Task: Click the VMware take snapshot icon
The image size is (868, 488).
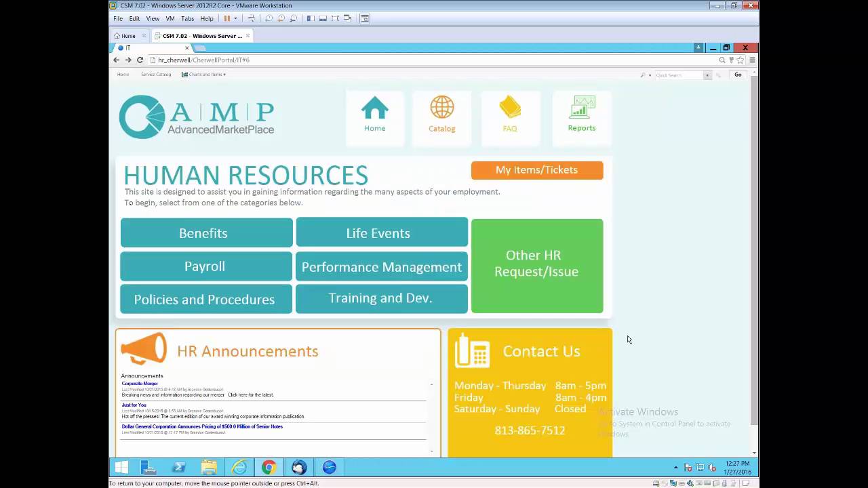Action: point(269,18)
